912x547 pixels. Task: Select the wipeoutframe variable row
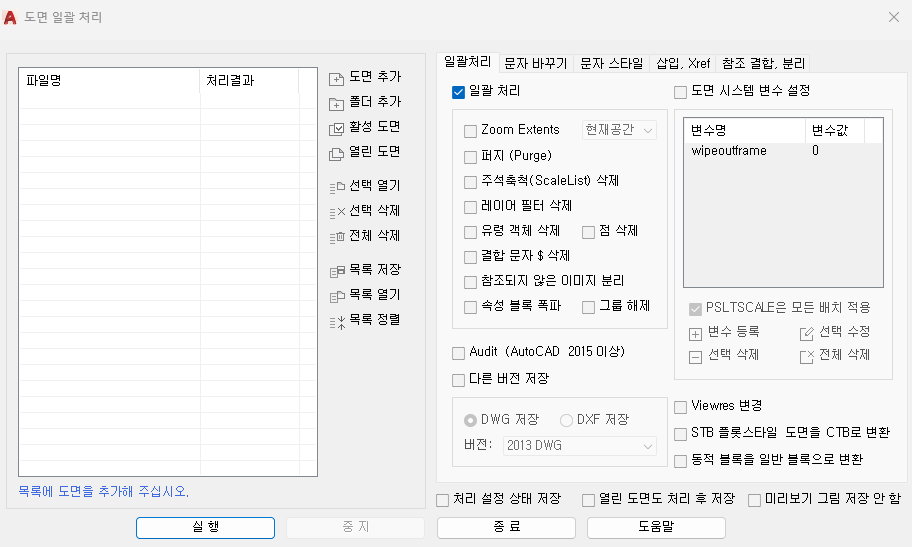click(783, 151)
